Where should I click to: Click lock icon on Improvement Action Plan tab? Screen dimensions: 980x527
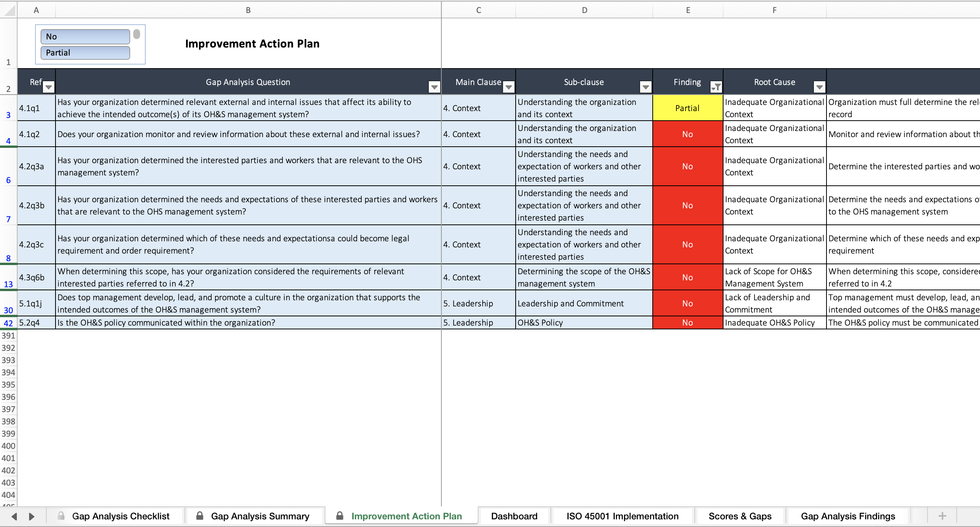340,516
